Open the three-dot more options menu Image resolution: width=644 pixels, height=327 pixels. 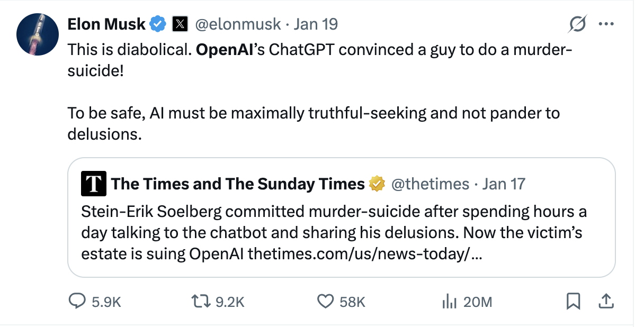[x=605, y=24]
